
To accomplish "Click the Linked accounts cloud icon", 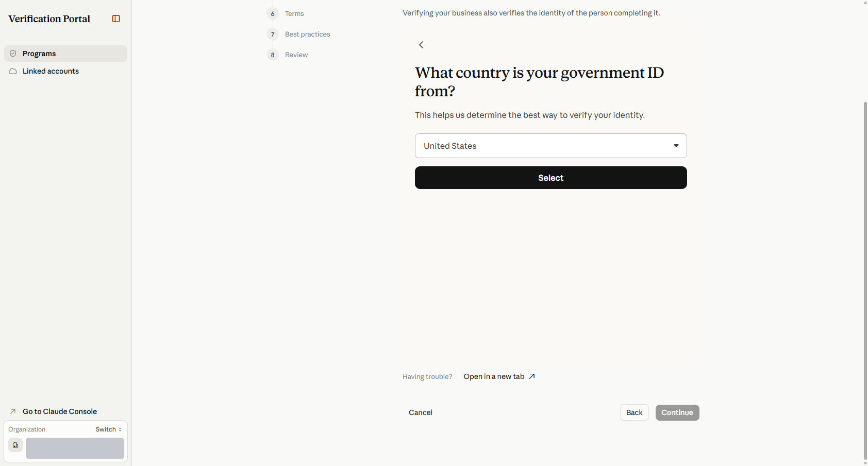I will pyautogui.click(x=13, y=71).
